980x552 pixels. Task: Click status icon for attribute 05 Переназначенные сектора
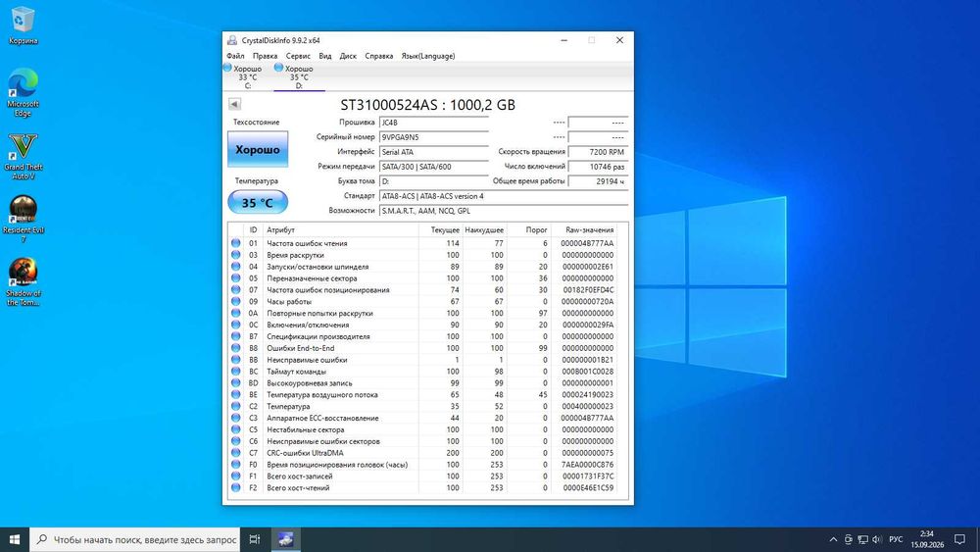[x=235, y=278]
